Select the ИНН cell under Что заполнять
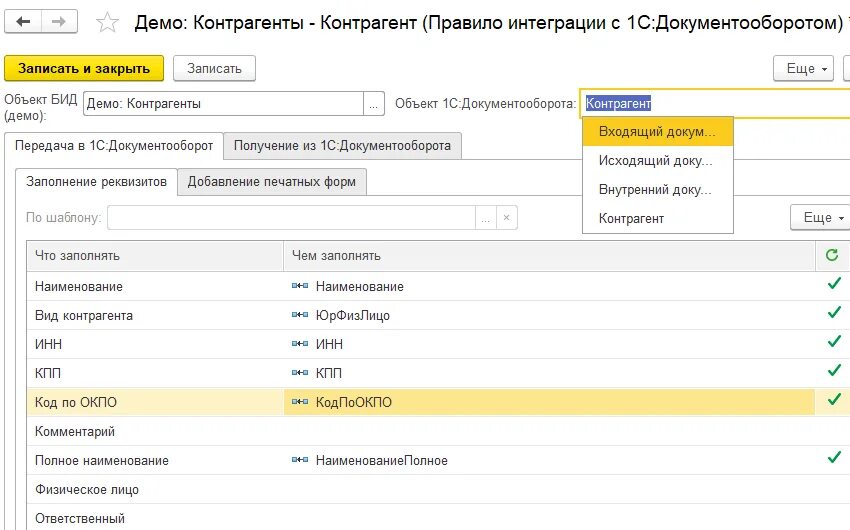Screen dimensions: 850x530 [x=155, y=344]
